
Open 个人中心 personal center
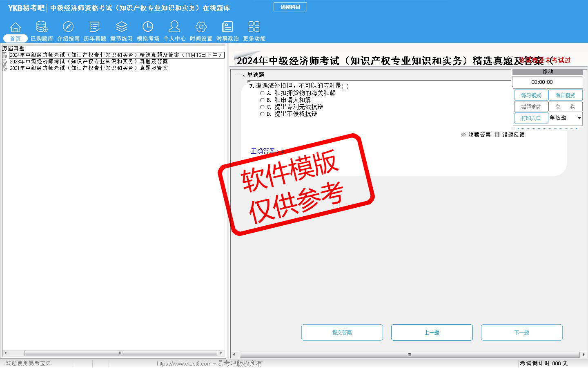[174, 27]
